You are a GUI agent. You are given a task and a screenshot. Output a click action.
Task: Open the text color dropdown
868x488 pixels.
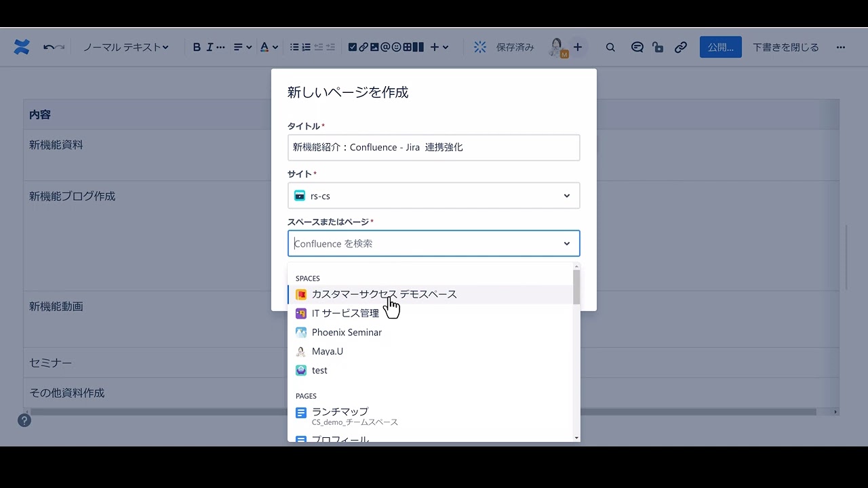click(x=269, y=47)
